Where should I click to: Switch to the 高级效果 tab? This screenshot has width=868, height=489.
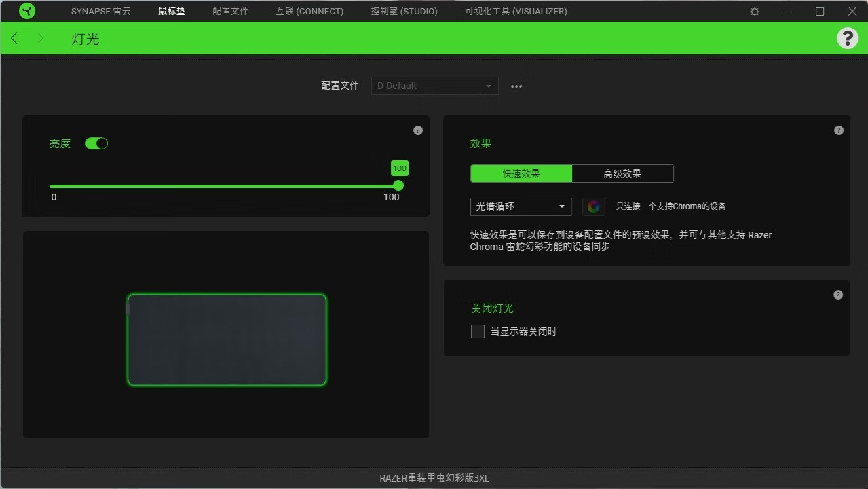622,173
